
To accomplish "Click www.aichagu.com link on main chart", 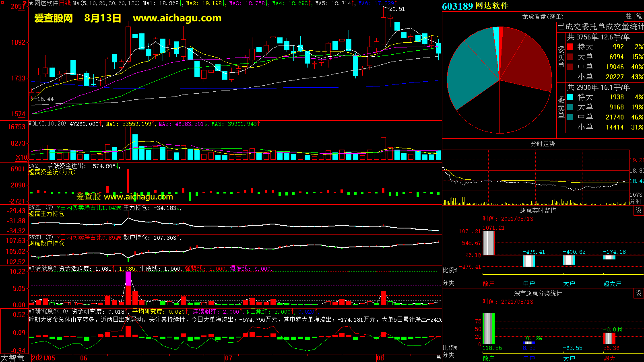I will (177, 18).
